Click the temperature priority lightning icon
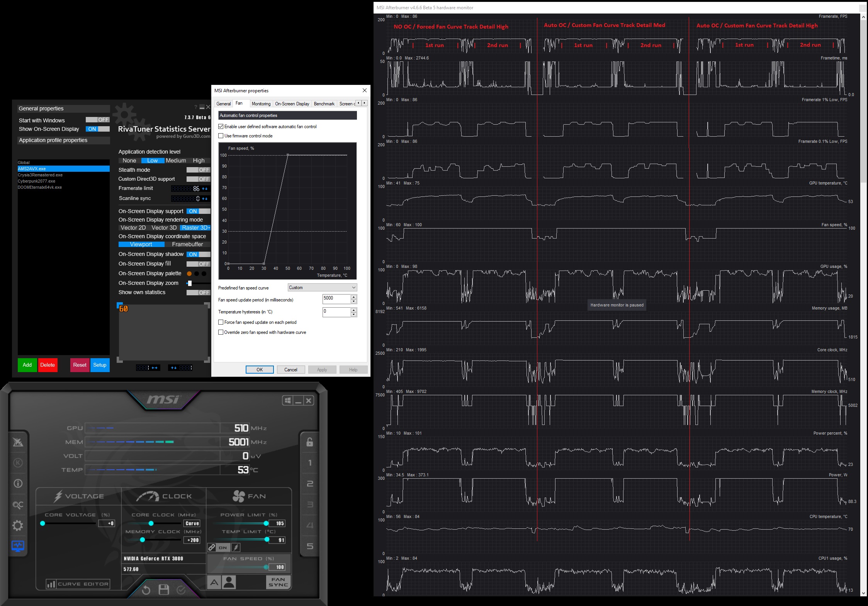868x606 pixels. click(x=236, y=547)
